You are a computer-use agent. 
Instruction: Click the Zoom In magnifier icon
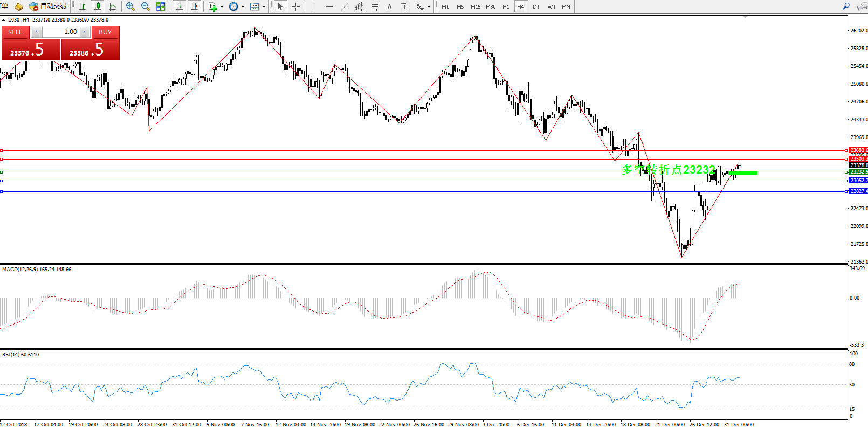click(130, 6)
